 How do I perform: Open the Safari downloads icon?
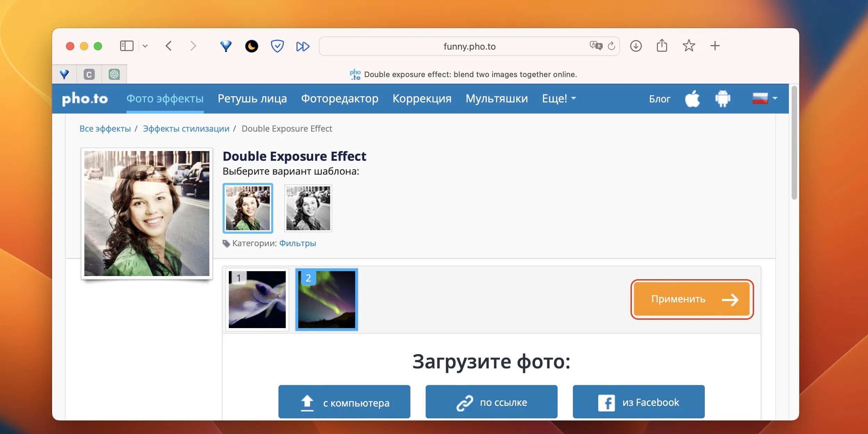coord(636,46)
